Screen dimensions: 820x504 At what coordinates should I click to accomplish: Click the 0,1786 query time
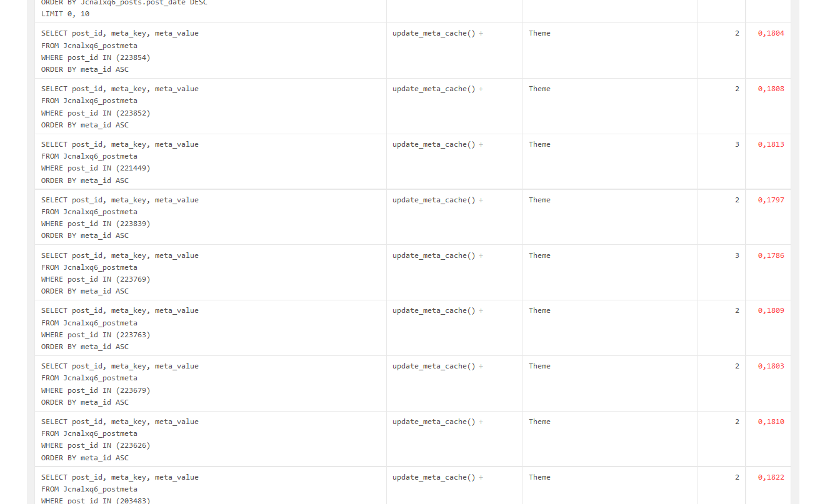(x=771, y=256)
